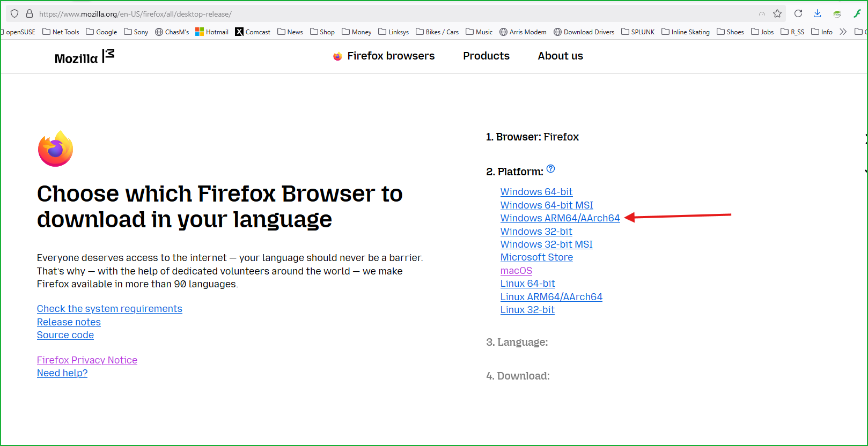The width and height of the screenshot is (868, 446).
Task: Select Linux 32-bit platform
Action: (527, 310)
